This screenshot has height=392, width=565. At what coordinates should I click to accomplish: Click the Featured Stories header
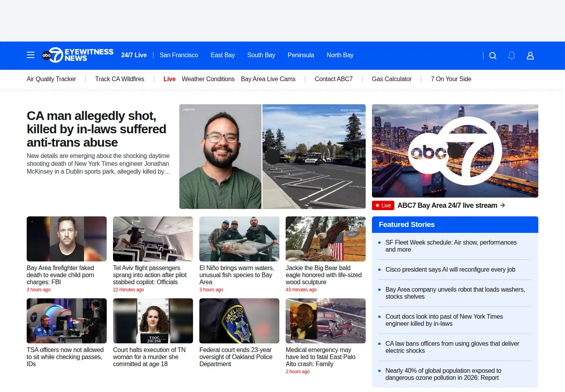tap(455, 225)
